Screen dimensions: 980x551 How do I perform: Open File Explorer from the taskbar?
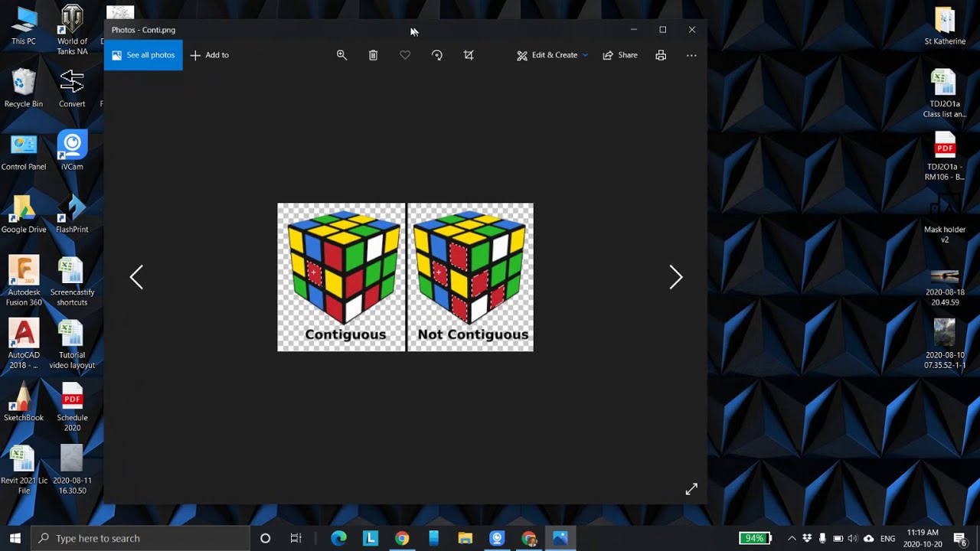[465, 538]
